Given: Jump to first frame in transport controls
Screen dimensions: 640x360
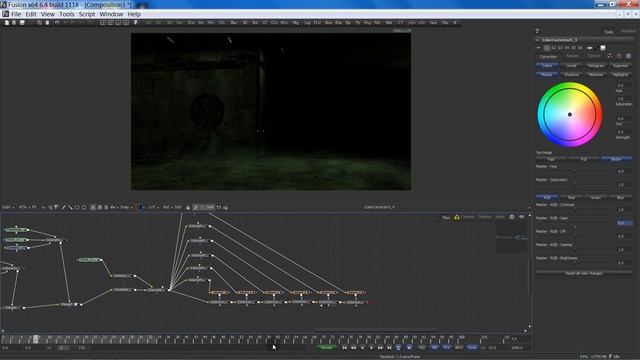Looking at the screenshot, I should 345,348.
